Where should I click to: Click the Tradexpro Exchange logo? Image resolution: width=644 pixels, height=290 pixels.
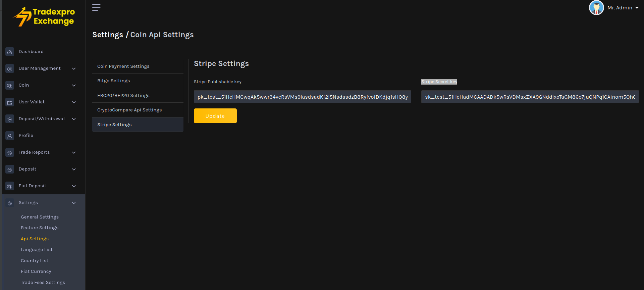44,17
